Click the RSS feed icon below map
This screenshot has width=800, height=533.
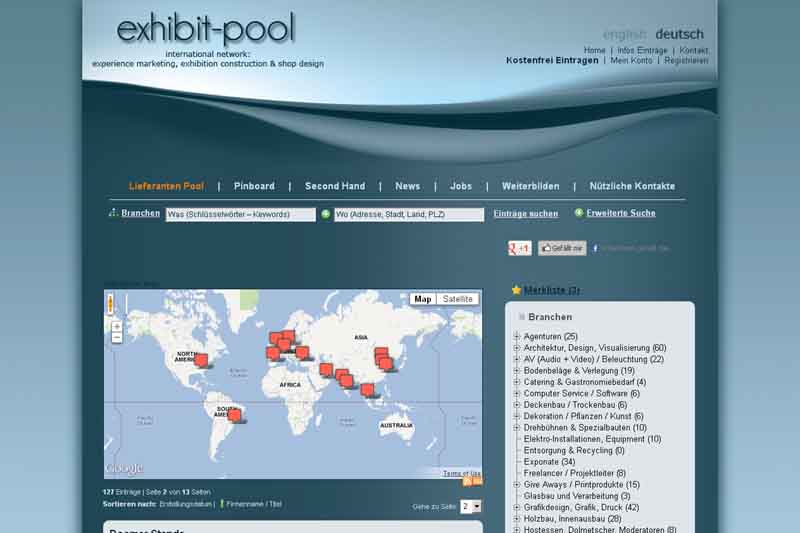coord(467,482)
